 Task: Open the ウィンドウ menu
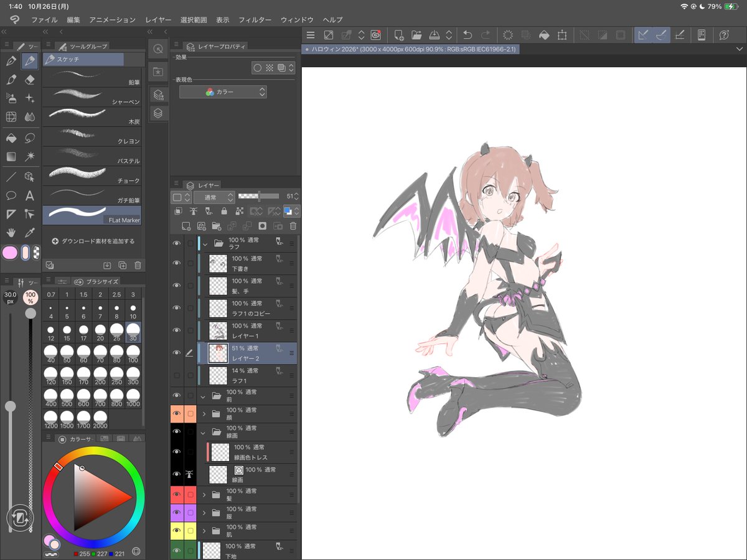pyautogui.click(x=297, y=20)
